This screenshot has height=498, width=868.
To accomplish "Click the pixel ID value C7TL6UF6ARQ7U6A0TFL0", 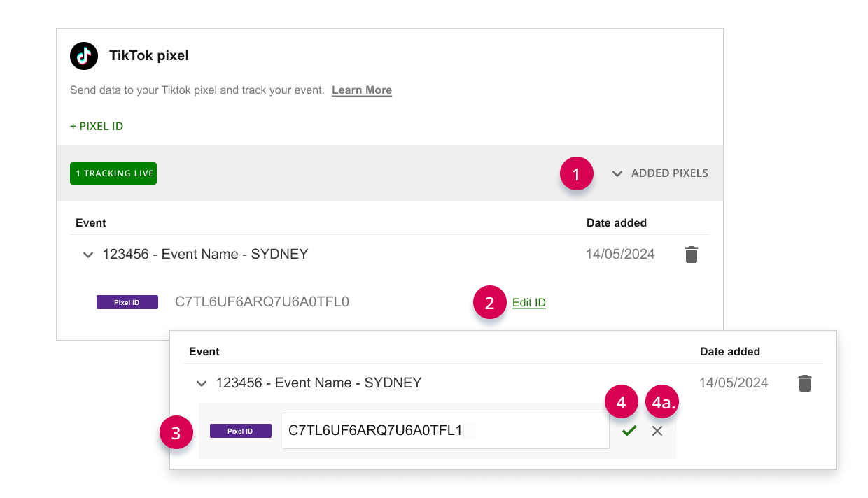I will [262, 302].
